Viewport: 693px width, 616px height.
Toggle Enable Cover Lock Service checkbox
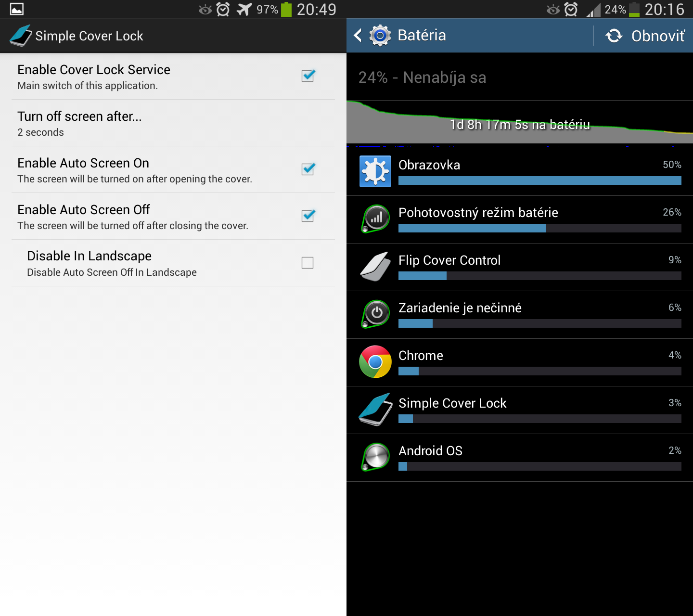308,76
